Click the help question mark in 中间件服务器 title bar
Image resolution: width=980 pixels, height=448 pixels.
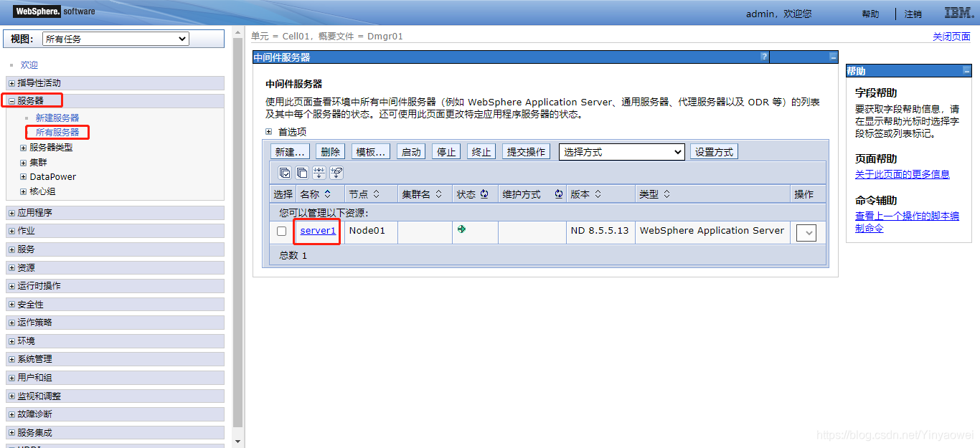[x=764, y=57]
